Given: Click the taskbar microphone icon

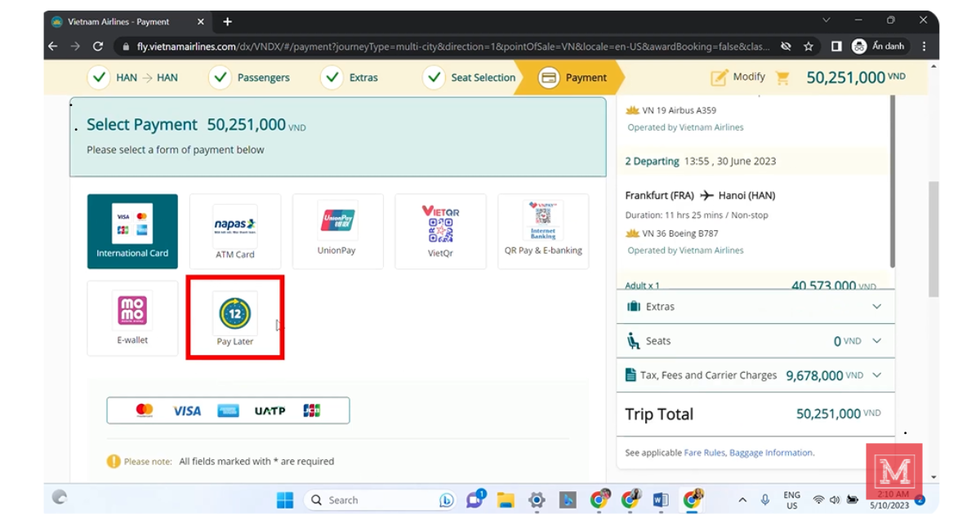Looking at the screenshot, I should click(765, 499).
